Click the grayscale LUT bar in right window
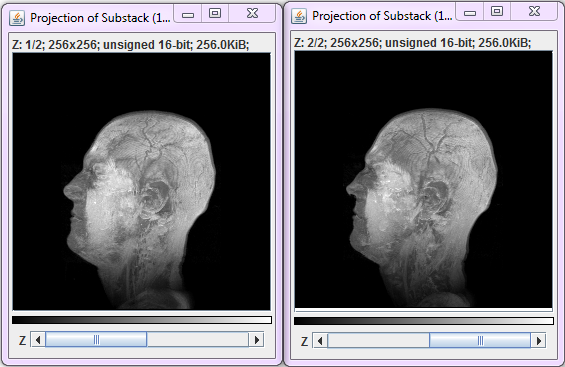 coord(424,321)
